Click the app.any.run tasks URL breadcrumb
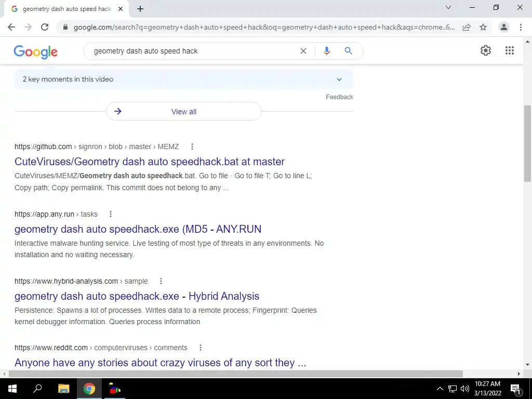 point(56,214)
